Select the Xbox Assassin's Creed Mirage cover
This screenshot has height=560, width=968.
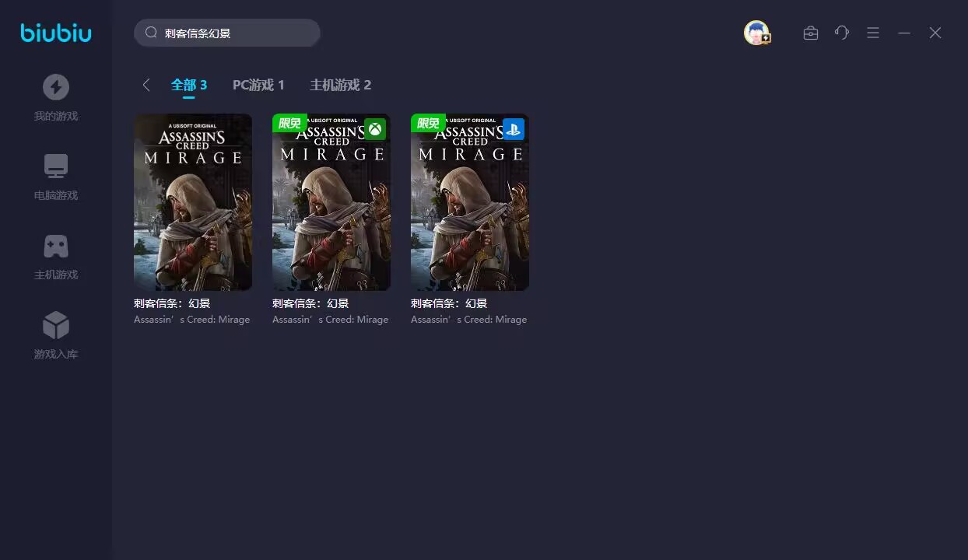point(331,202)
